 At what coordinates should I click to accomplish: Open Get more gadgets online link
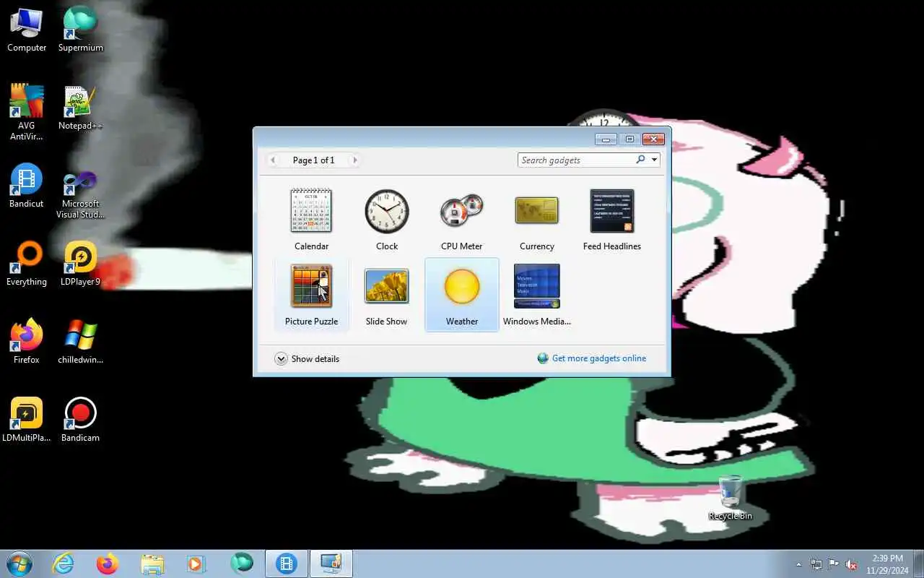coord(592,358)
